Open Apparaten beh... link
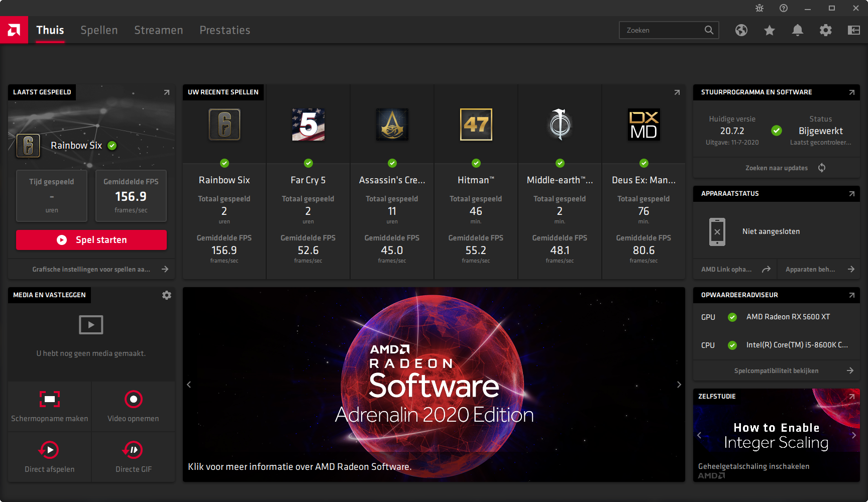 (819, 270)
